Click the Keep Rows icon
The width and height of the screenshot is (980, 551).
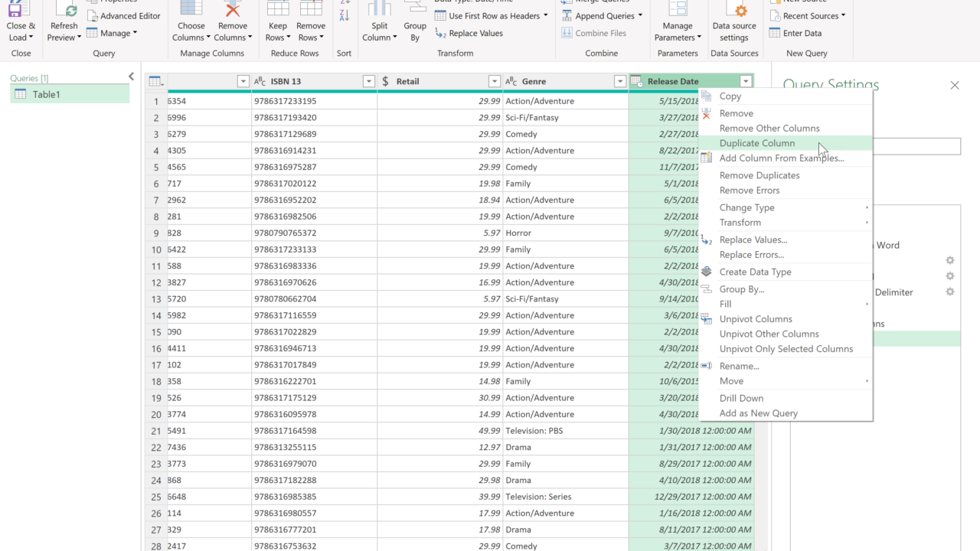point(277,9)
